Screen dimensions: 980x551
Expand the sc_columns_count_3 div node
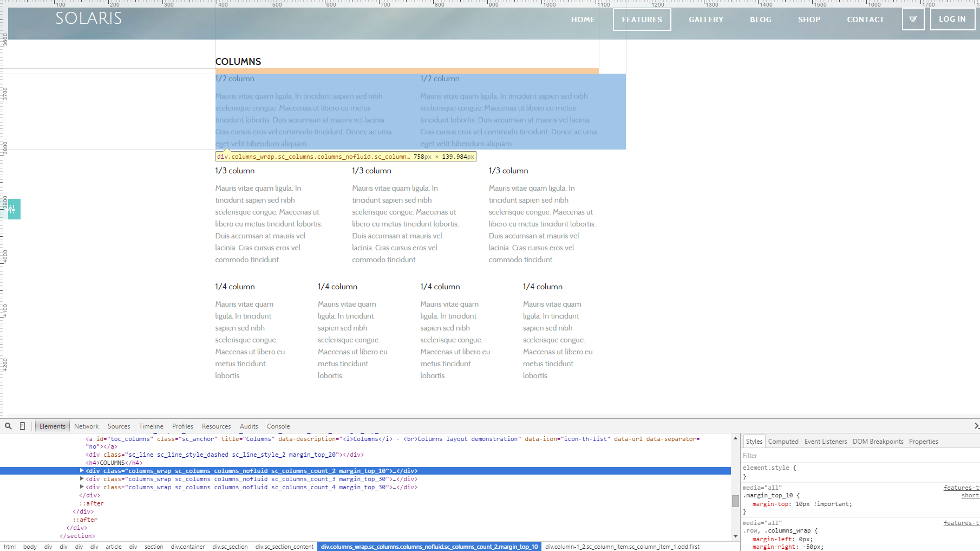(x=82, y=479)
